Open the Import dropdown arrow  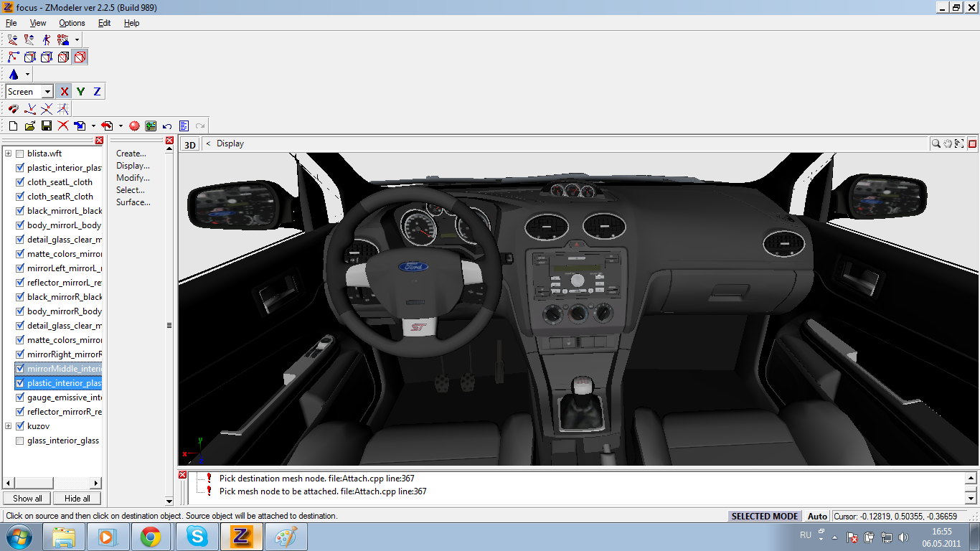coord(93,126)
